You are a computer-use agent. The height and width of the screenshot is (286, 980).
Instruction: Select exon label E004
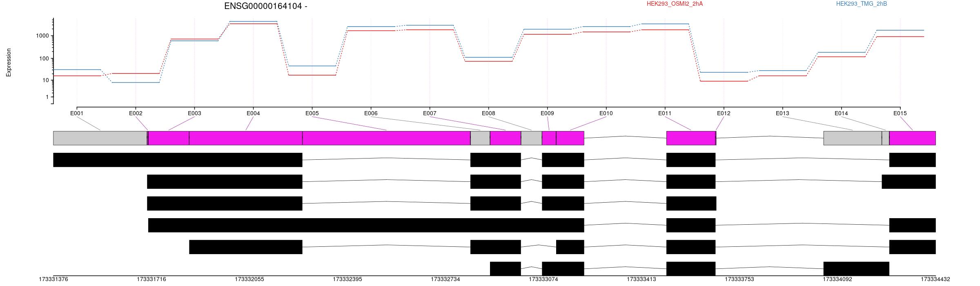point(253,113)
